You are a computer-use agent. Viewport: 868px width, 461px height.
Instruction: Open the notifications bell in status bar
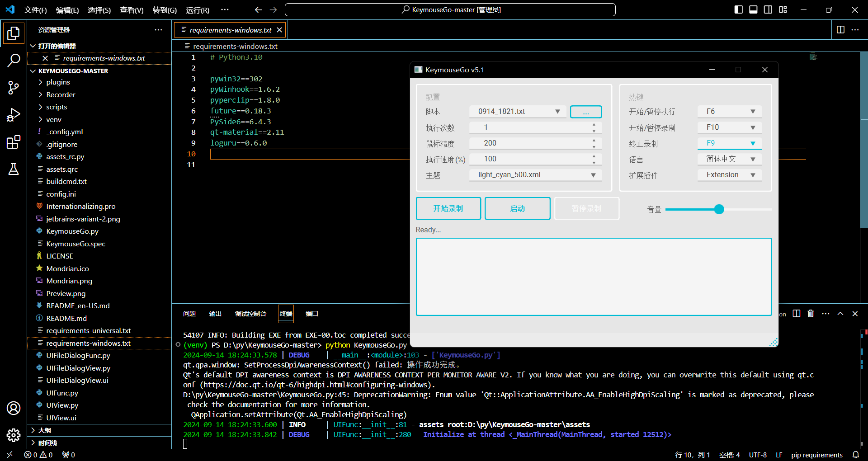[x=856, y=455]
